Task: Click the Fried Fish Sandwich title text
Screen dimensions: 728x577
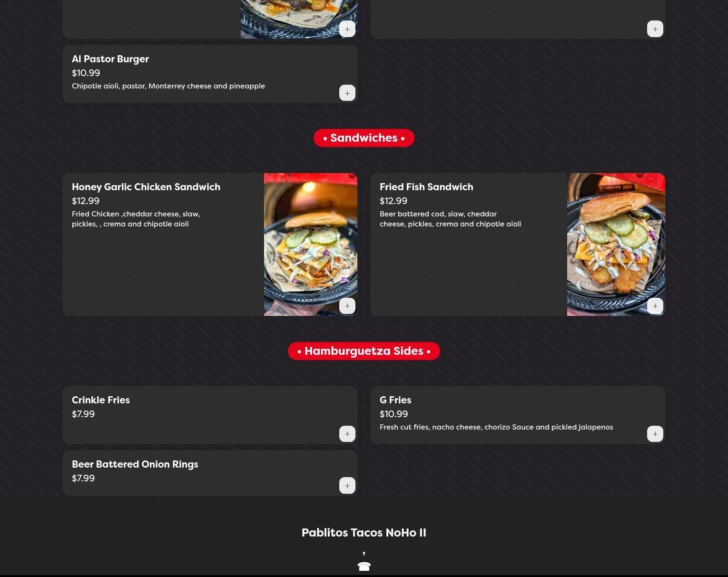Action: click(426, 187)
